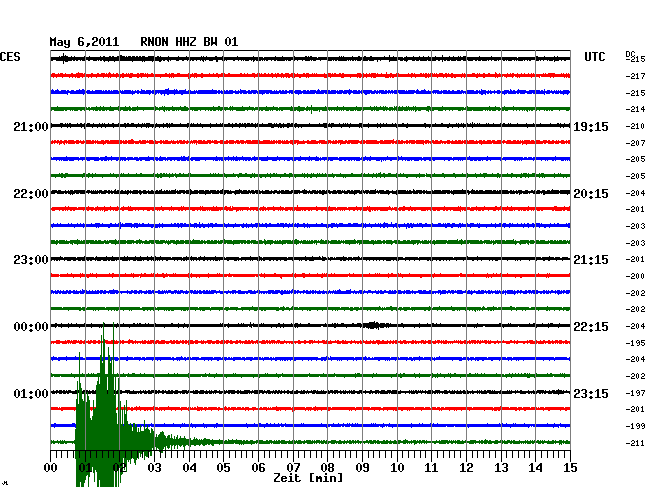
Task: Click the minute axis tick label 09
Action: click(x=362, y=468)
